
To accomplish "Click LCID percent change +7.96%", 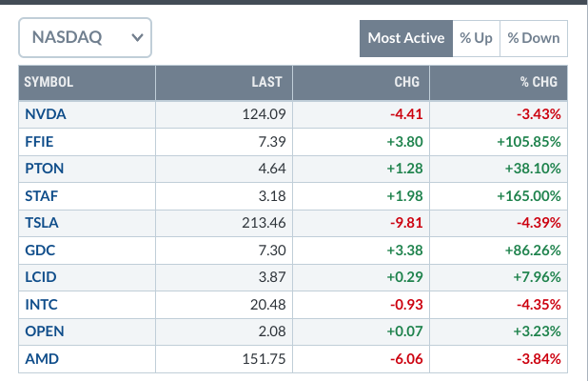I will click(x=538, y=277).
